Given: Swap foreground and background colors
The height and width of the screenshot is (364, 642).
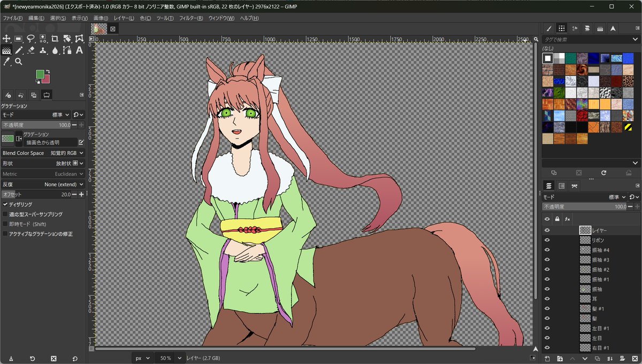Looking at the screenshot, I should point(48,71).
